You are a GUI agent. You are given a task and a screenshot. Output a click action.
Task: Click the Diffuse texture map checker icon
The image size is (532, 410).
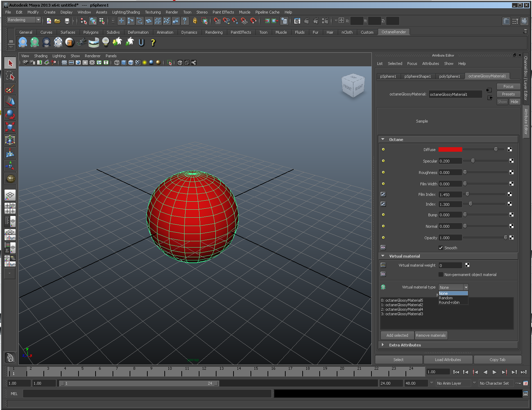[510, 149]
